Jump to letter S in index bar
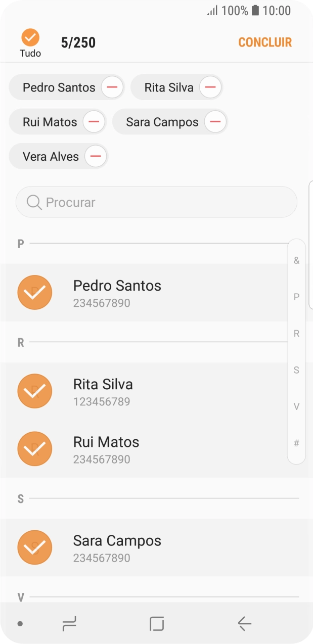 point(296,370)
